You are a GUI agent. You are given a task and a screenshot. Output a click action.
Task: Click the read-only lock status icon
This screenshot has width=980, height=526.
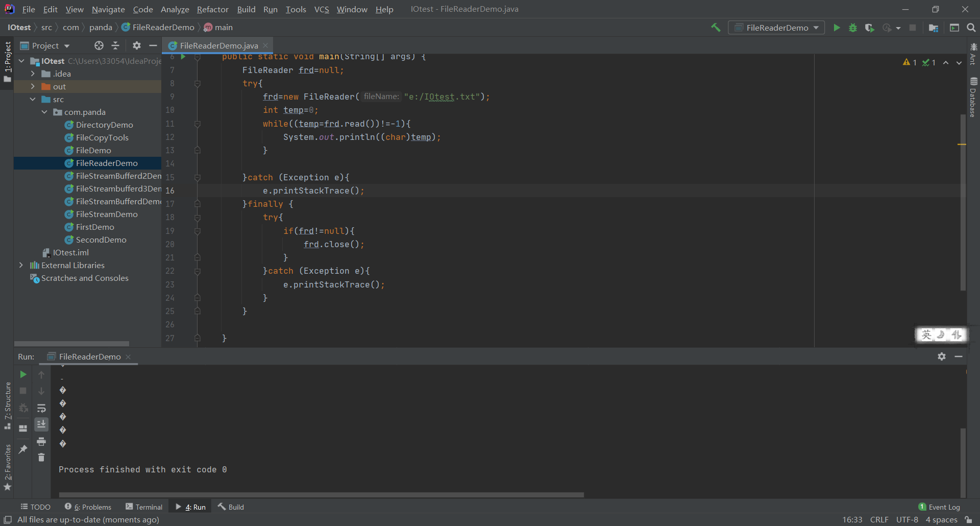coord(968,519)
